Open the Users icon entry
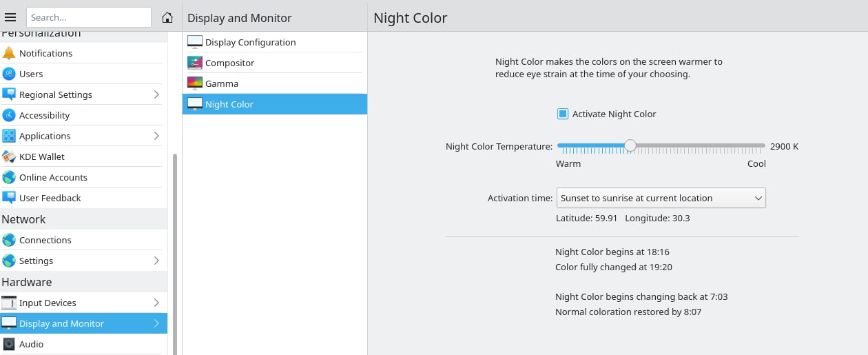 tap(9, 74)
